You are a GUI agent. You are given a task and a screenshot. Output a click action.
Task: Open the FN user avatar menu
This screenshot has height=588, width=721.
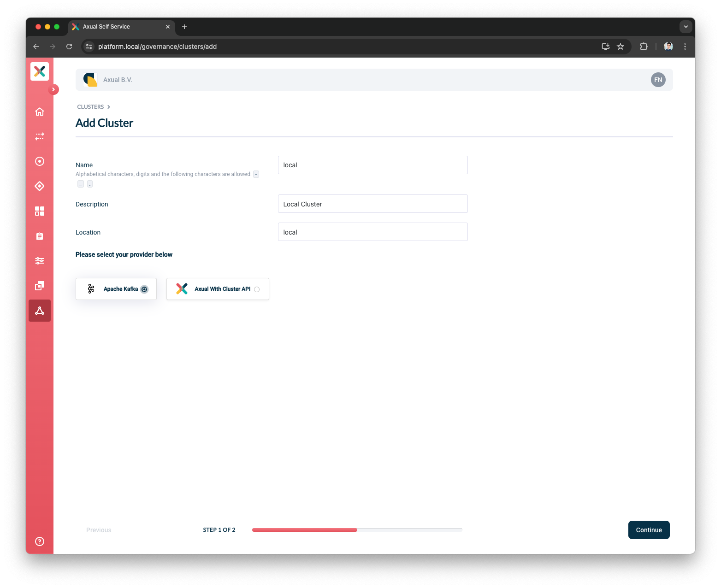(x=658, y=80)
